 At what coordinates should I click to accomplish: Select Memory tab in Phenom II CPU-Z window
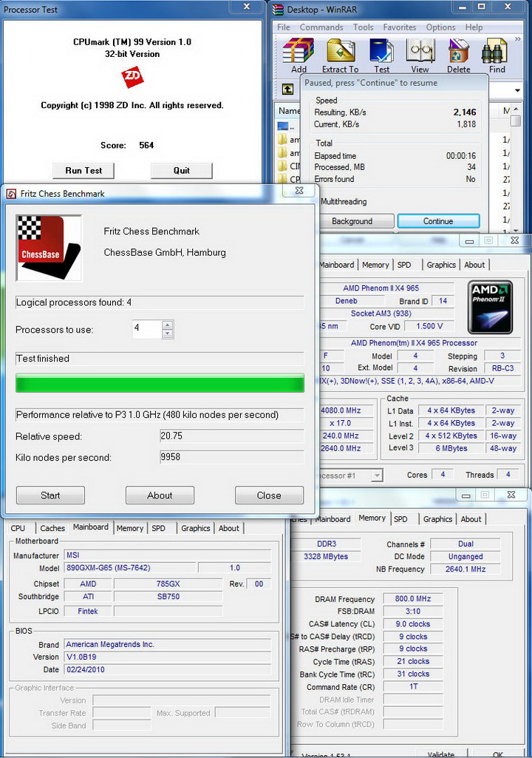375,265
